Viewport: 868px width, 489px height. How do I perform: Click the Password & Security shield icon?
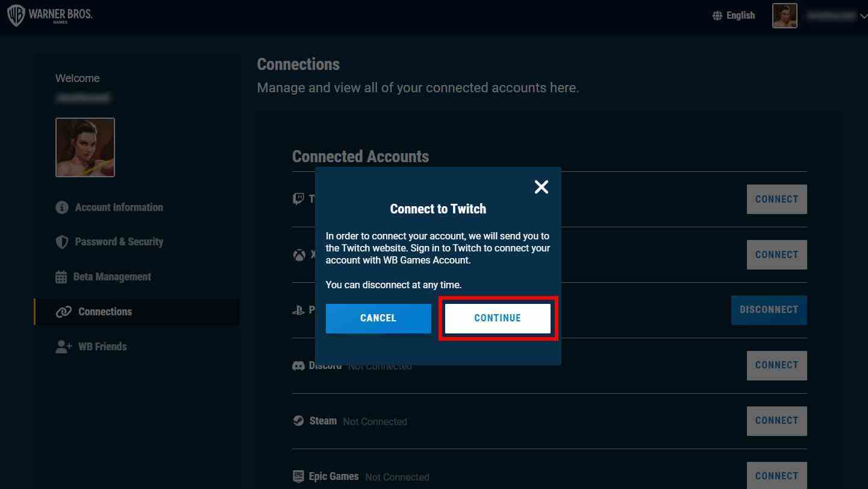pyautogui.click(x=62, y=242)
